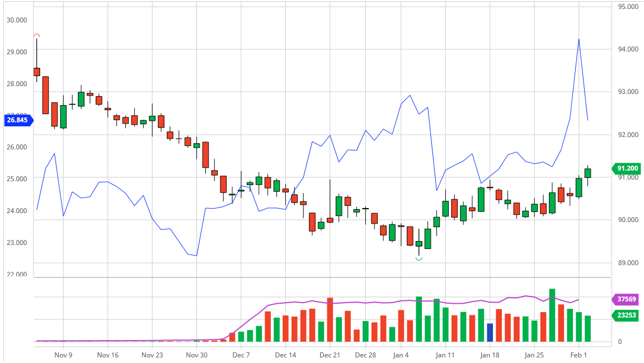Click the single blue volume bar
644x363 pixels.
(x=490, y=333)
